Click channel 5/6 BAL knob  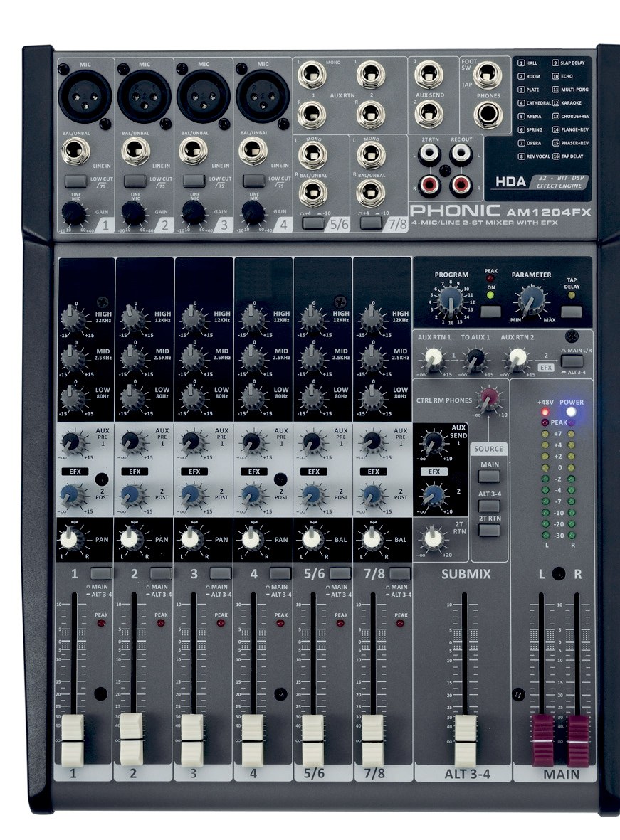click(x=310, y=539)
